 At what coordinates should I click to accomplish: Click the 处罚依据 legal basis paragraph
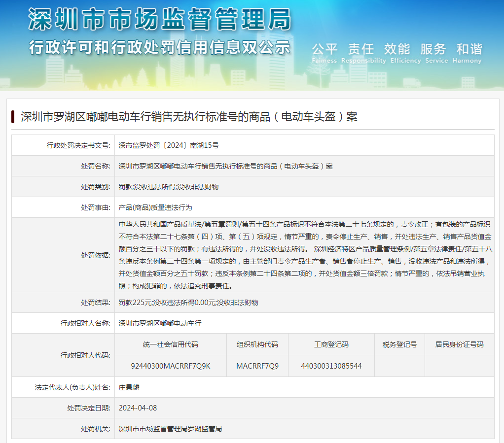[x=304, y=254]
